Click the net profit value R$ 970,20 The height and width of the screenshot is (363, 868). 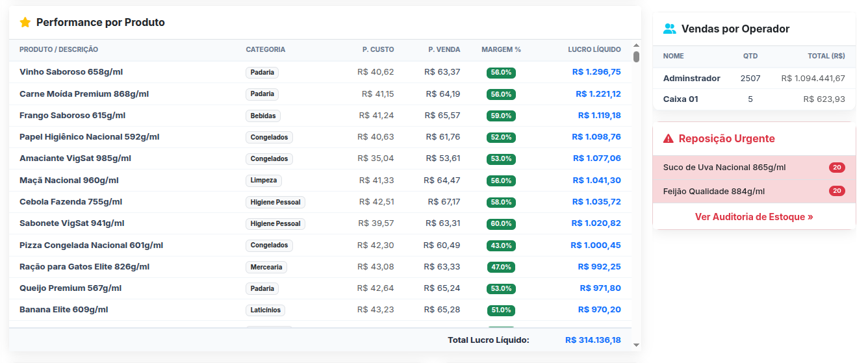pyautogui.click(x=601, y=310)
